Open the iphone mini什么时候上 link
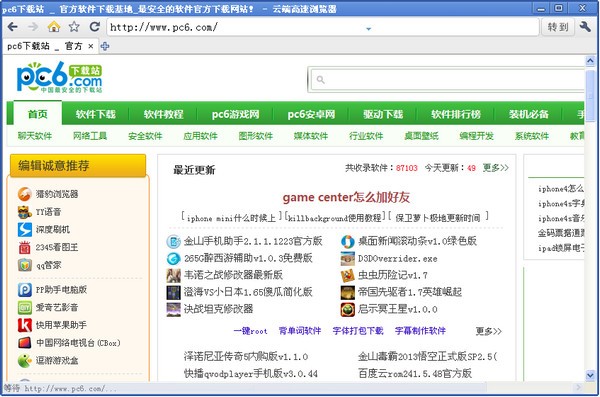 (x=231, y=218)
